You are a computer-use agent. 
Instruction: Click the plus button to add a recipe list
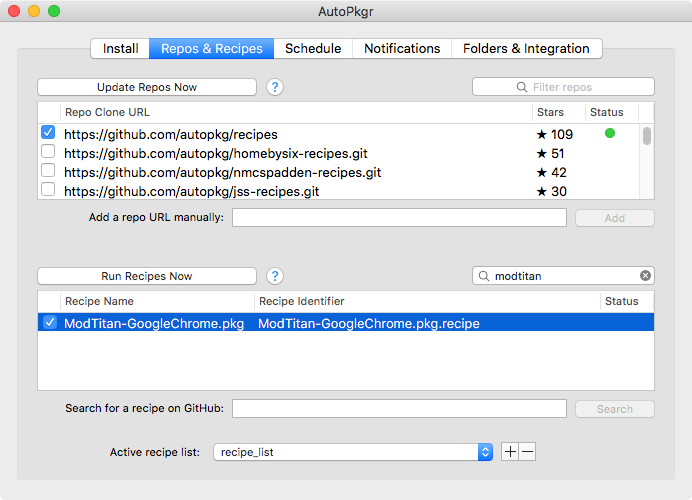coord(510,452)
